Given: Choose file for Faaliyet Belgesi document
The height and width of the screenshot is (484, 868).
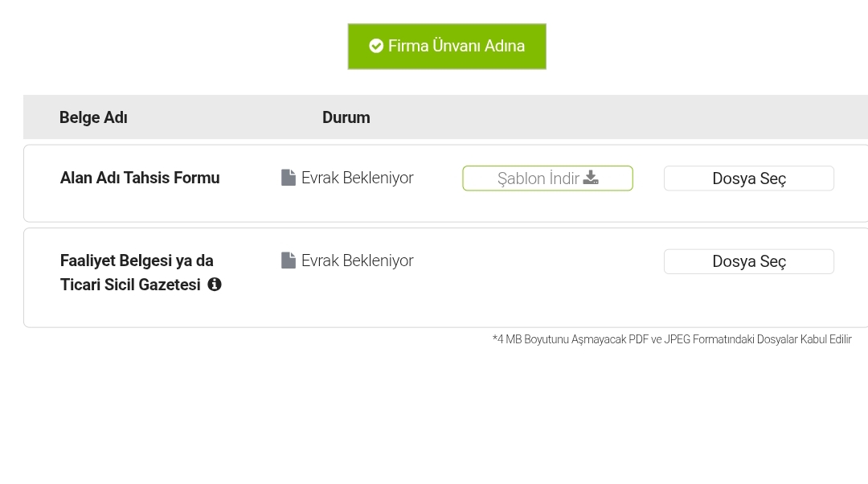Looking at the screenshot, I should tap(749, 261).
